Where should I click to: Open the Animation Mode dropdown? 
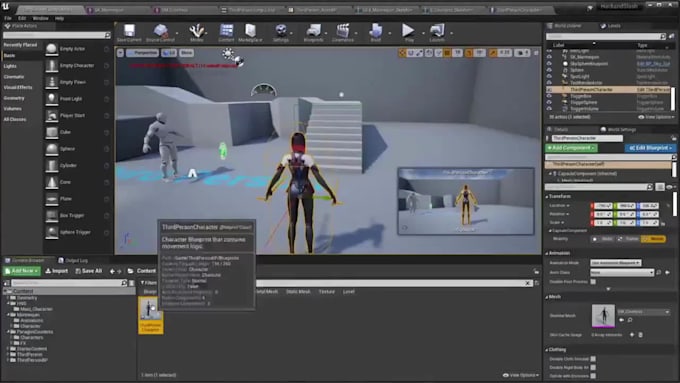coord(615,263)
